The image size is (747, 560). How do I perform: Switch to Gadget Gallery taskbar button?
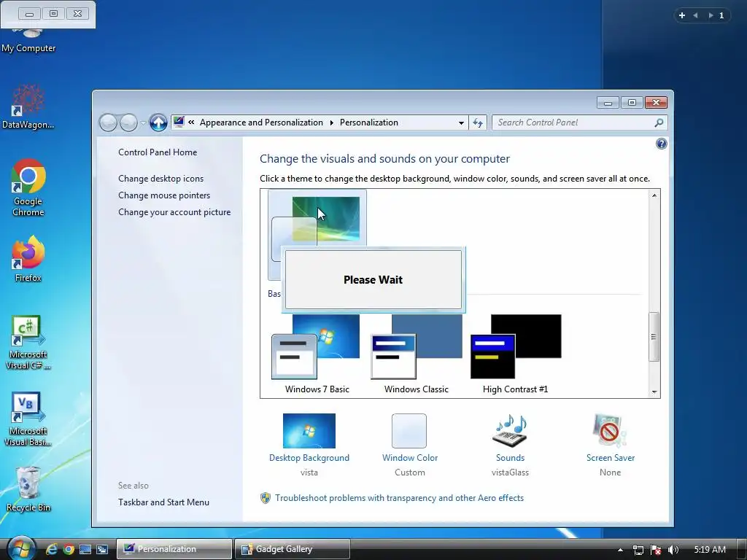click(x=293, y=549)
